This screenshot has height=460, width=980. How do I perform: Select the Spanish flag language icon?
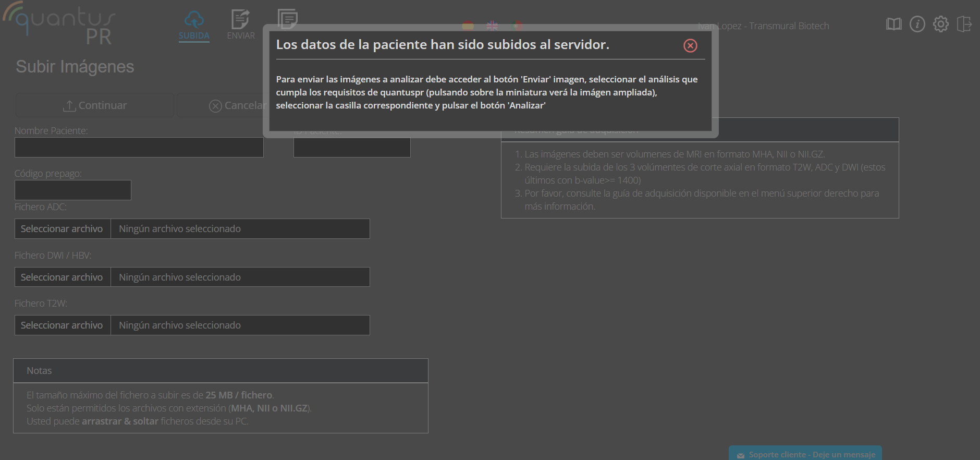(x=468, y=26)
